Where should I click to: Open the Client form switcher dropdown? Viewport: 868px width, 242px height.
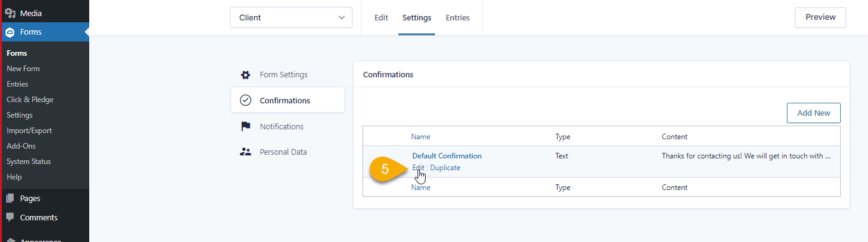[291, 18]
